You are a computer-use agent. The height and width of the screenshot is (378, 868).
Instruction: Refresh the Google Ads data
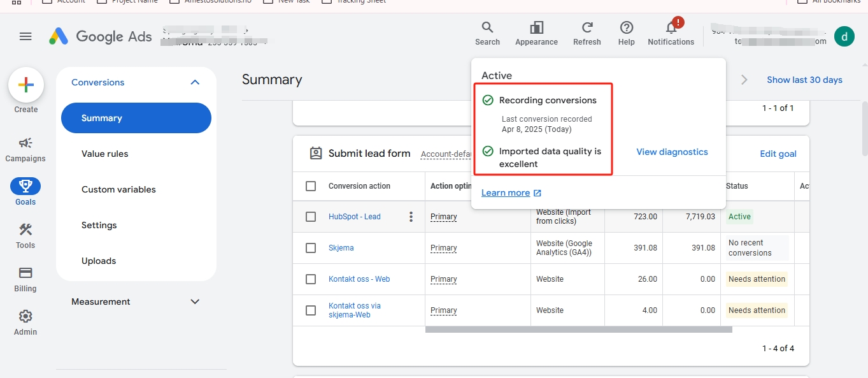587,33
